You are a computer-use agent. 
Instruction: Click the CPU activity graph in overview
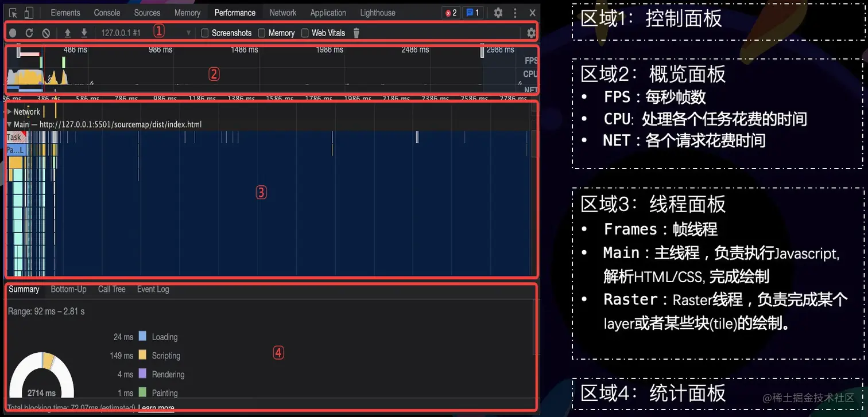click(x=37, y=78)
